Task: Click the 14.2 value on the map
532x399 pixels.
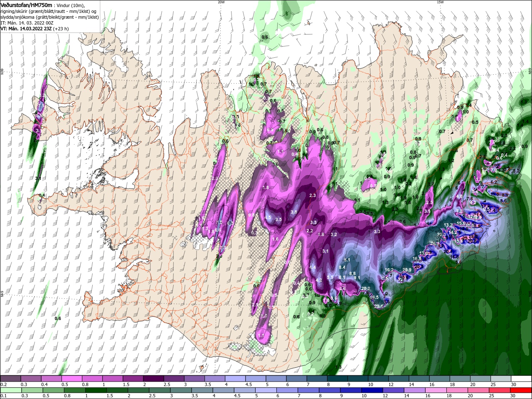Action: [x=453, y=232]
